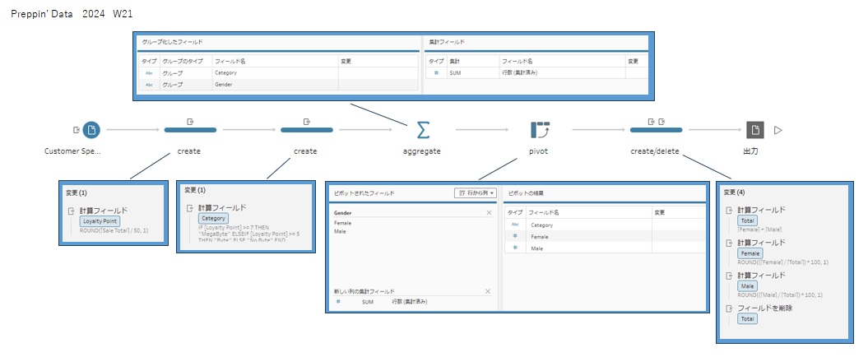
Task: Click the number type icon of Male in pivot results
Action: 515,248
